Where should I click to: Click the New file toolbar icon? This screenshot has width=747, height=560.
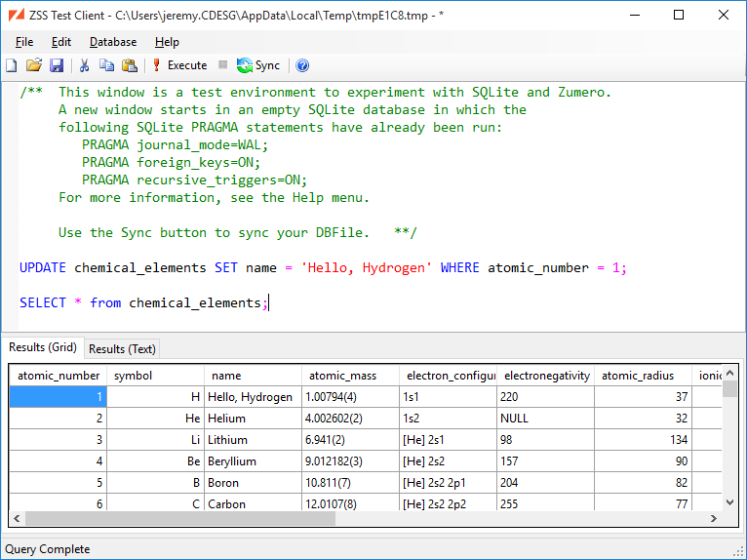[12, 65]
